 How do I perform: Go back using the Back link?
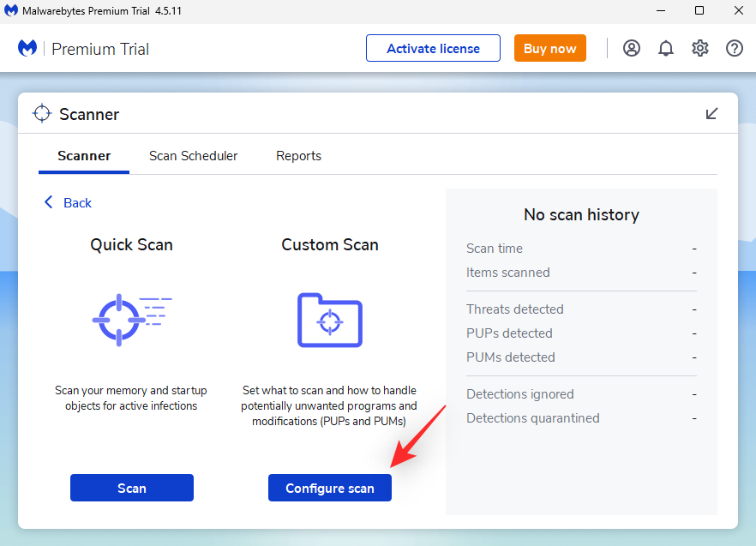[x=68, y=202]
